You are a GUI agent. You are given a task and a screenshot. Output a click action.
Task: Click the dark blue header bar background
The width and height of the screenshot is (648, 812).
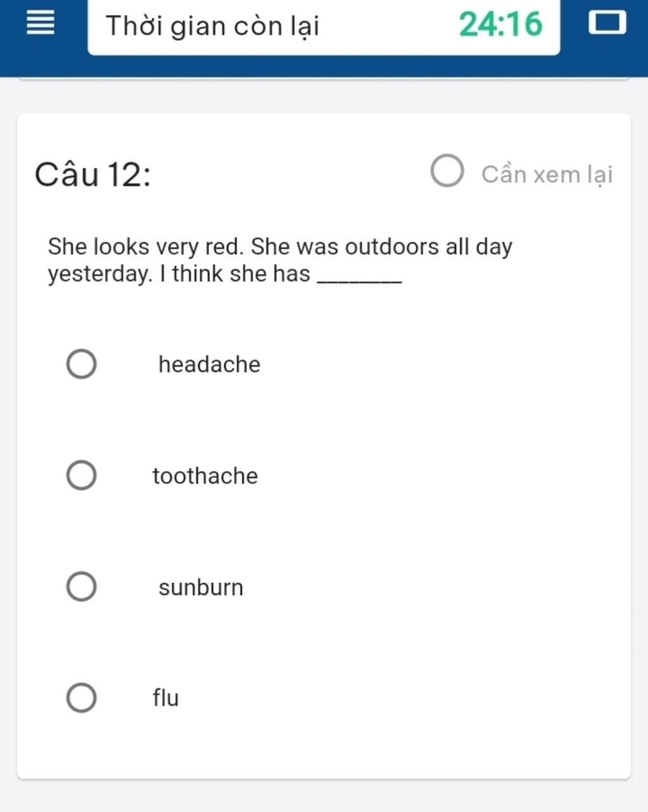tap(324, 66)
